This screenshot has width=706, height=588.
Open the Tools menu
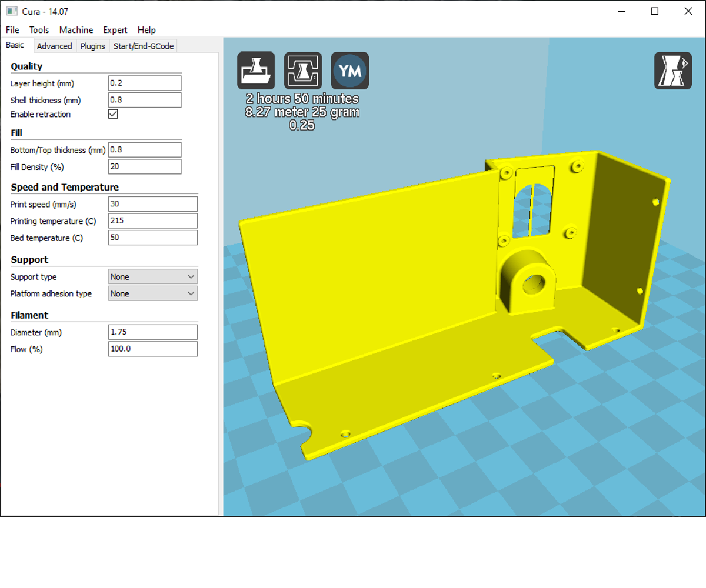[x=39, y=30]
